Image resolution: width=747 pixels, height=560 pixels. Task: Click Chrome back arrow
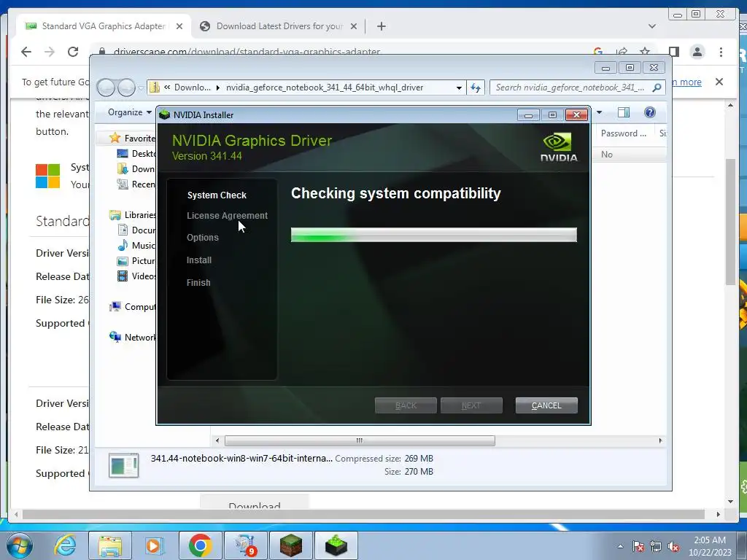coord(26,52)
